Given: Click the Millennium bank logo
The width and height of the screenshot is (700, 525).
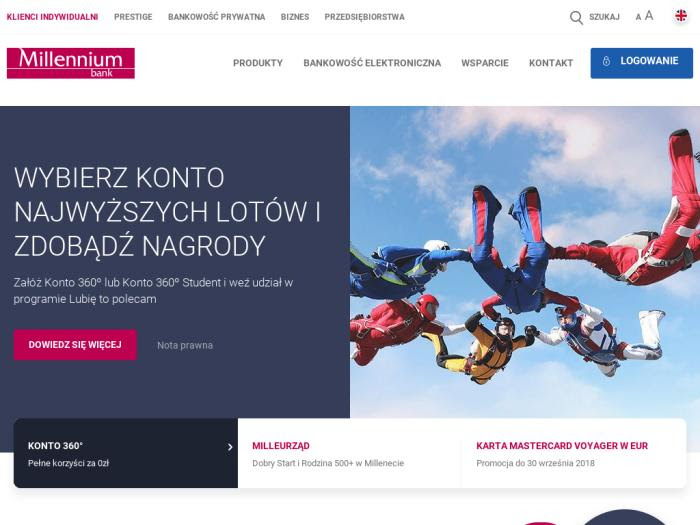Looking at the screenshot, I should (71, 63).
